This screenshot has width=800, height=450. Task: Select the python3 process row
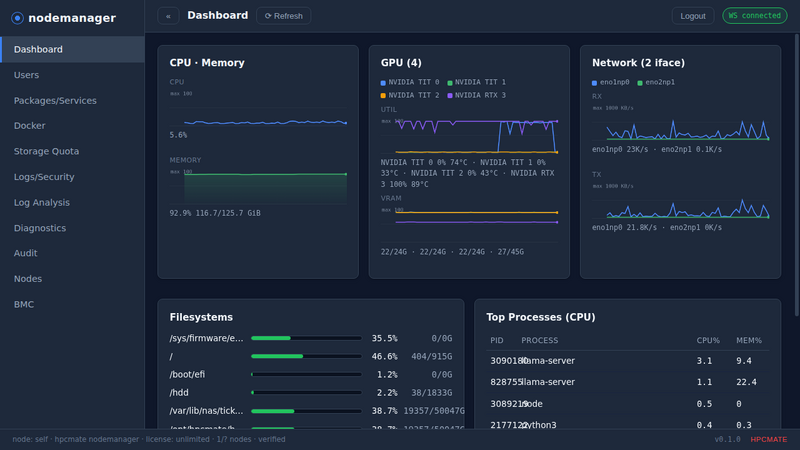(628, 424)
